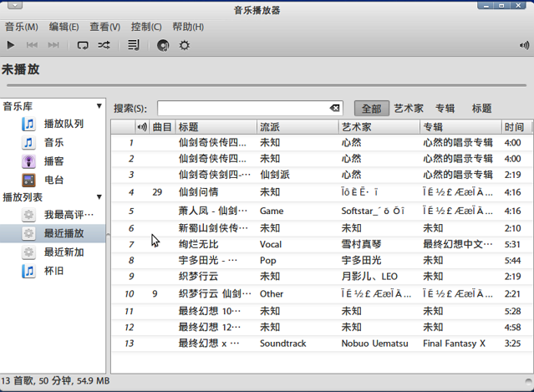Click the CD disc toolbar icon
The height and width of the screenshot is (392, 534).
(163, 45)
